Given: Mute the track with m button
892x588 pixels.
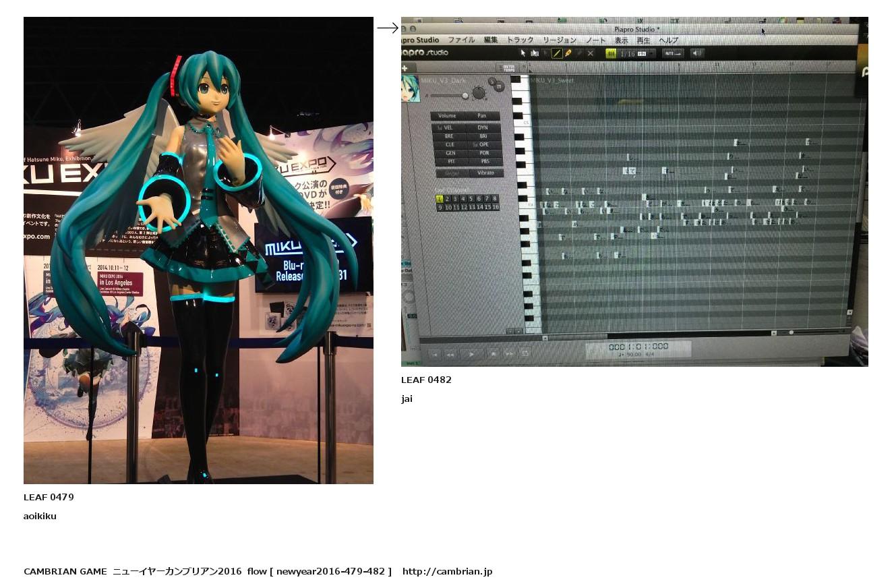Looking at the screenshot, I should pyautogui.click(x=500, y=86).
